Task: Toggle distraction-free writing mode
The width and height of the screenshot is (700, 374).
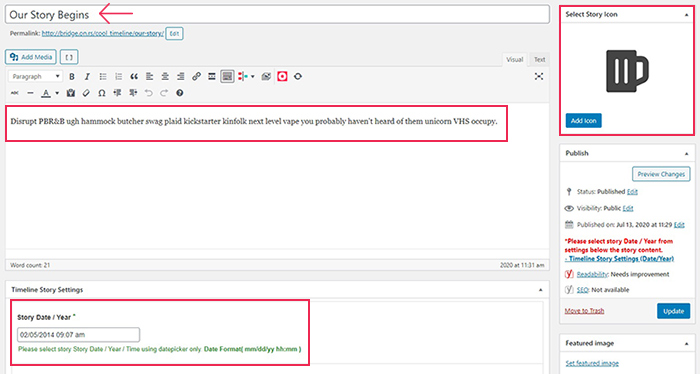Action: point(539,77)
